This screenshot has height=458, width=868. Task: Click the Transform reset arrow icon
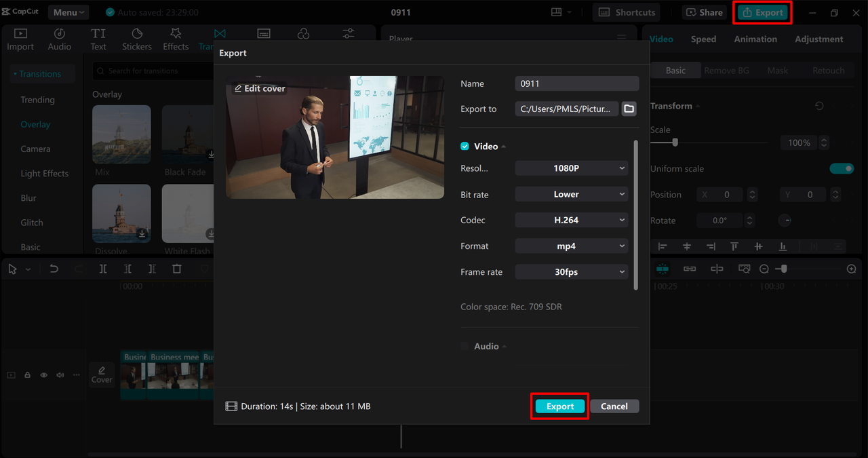(x=819, y=106)
